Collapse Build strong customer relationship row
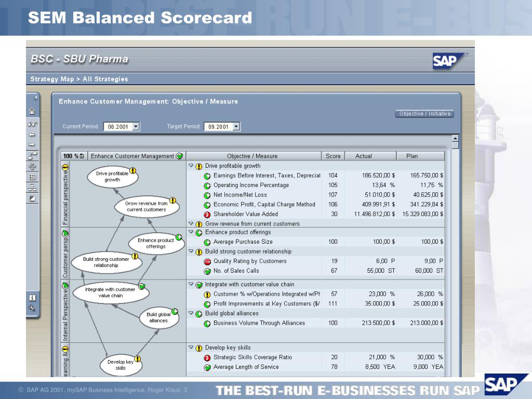Viewport: 532px width, 399px height. [191, 251]
